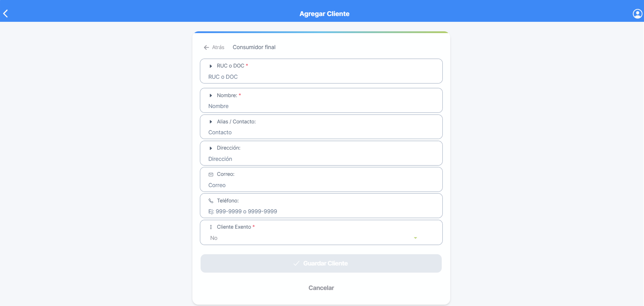The image size is (644, 306).
Task: Focus the Correo input field
Action: click(x=321, y=185)
